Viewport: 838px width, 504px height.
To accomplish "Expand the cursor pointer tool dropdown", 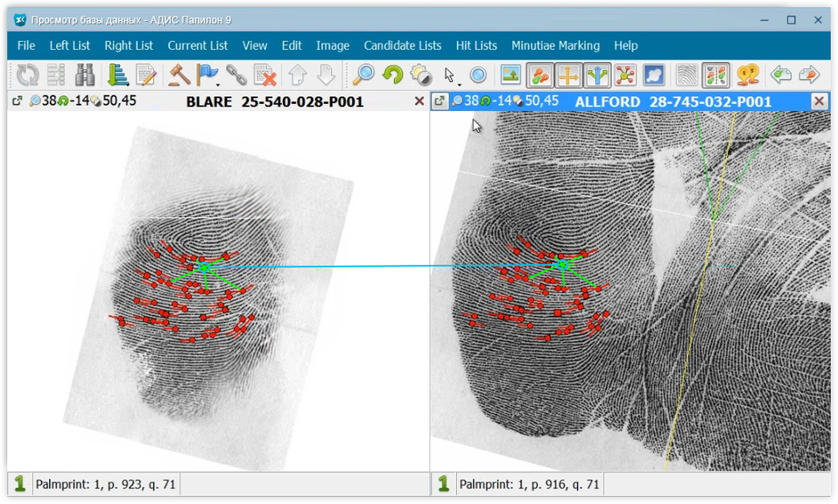I will [x=460, y=84].
